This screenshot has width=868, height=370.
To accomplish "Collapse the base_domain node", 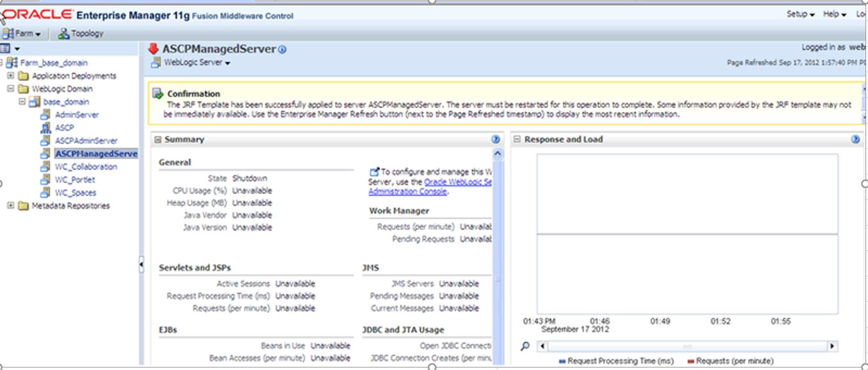I will [22, 102].
